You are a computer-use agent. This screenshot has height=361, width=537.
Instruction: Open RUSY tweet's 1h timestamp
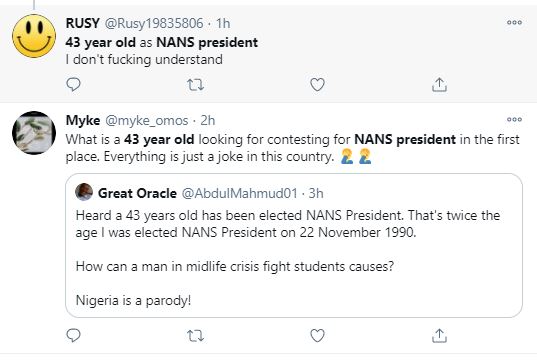tap(223, 23)
